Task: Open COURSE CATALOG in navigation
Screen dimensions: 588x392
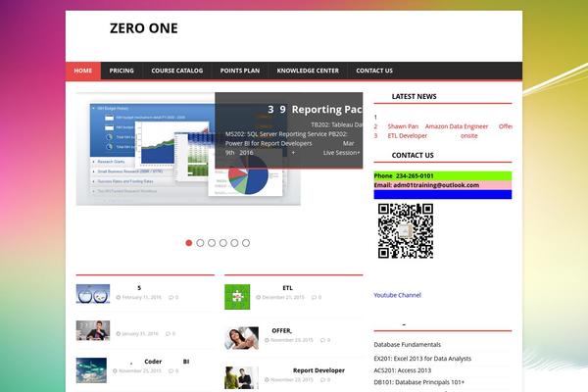Action: click(177, 71)
